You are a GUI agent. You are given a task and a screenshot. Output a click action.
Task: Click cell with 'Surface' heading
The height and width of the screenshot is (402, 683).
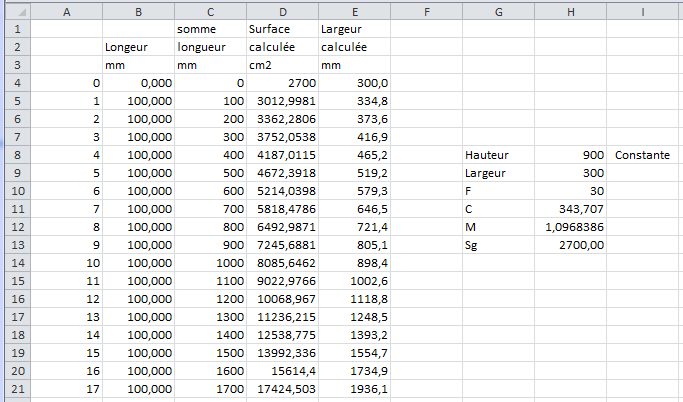pos(283,29)
